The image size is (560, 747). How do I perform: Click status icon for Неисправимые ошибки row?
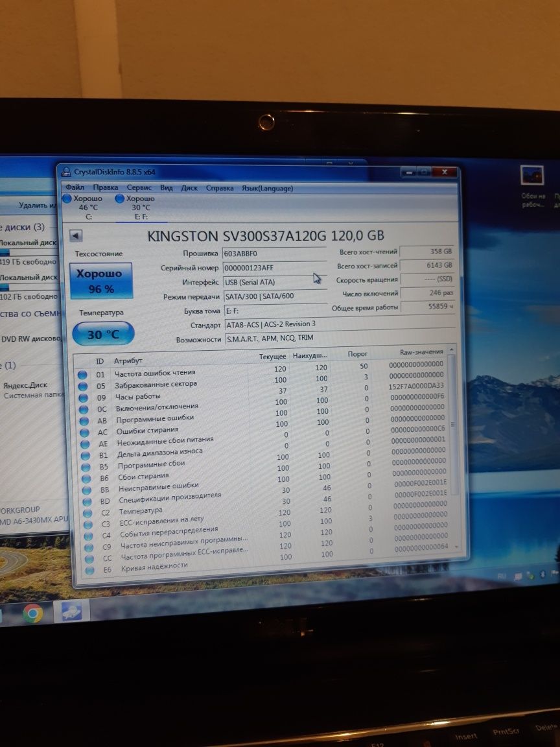pyautogui.click(x=87, y=490)
